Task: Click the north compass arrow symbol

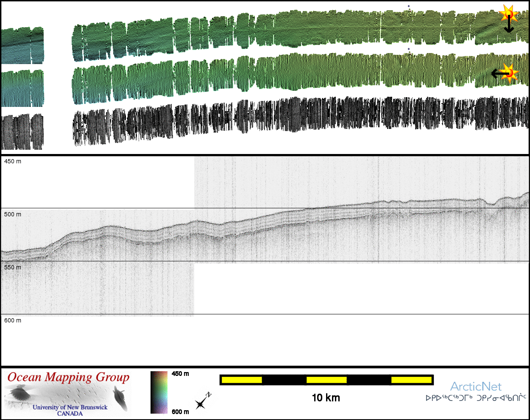Action: [x=203, y=401]
